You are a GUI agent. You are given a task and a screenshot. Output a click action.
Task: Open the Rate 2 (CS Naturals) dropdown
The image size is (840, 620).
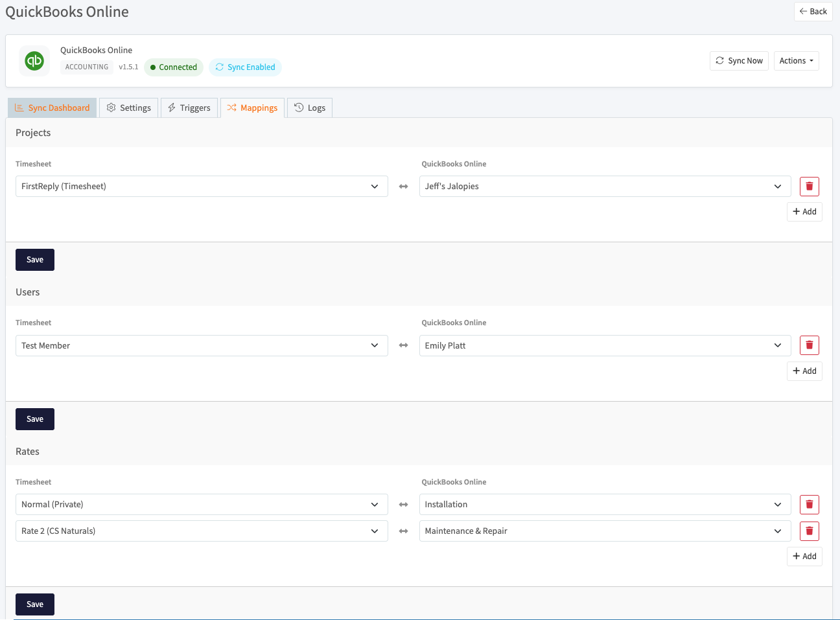coord(202,531)
